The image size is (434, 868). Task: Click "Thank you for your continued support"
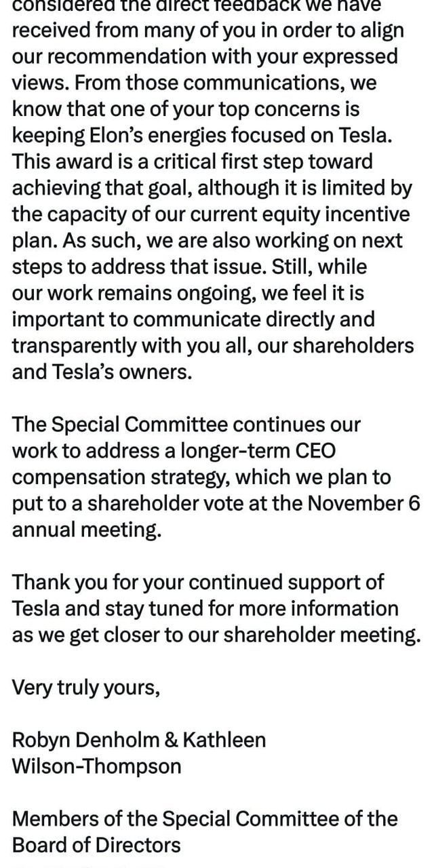click(198, 582)
